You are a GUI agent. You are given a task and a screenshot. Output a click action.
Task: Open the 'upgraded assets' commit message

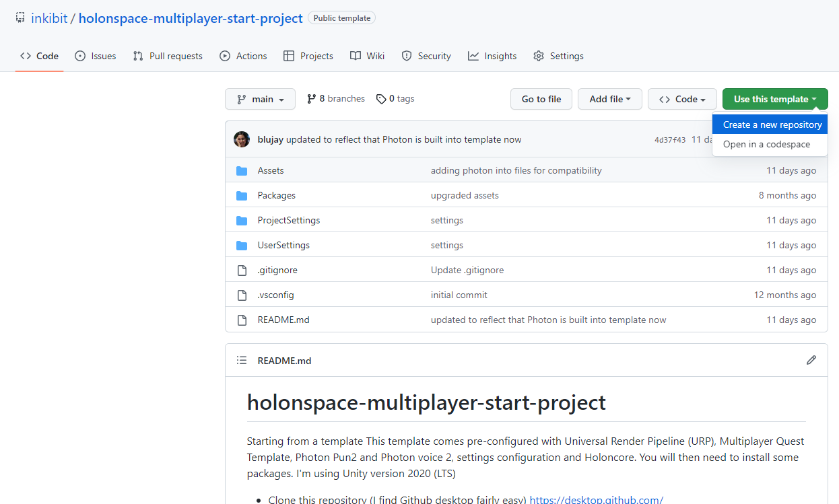465,195
